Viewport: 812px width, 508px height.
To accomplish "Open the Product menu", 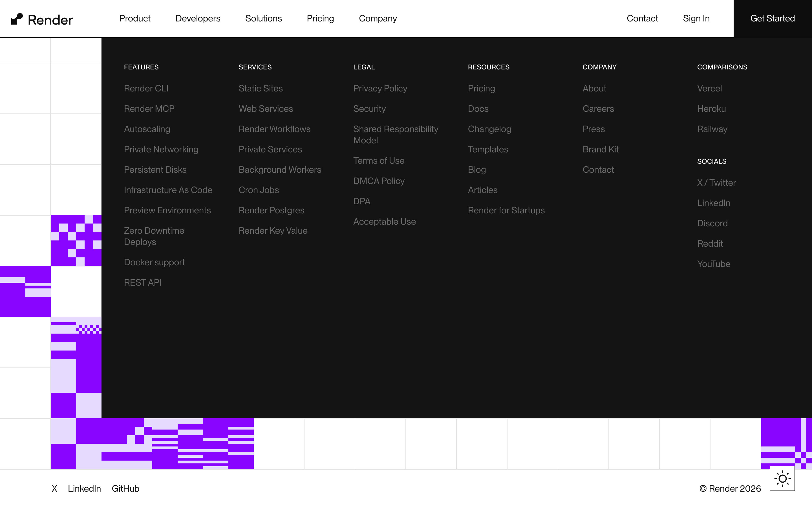I will (135, 18).
